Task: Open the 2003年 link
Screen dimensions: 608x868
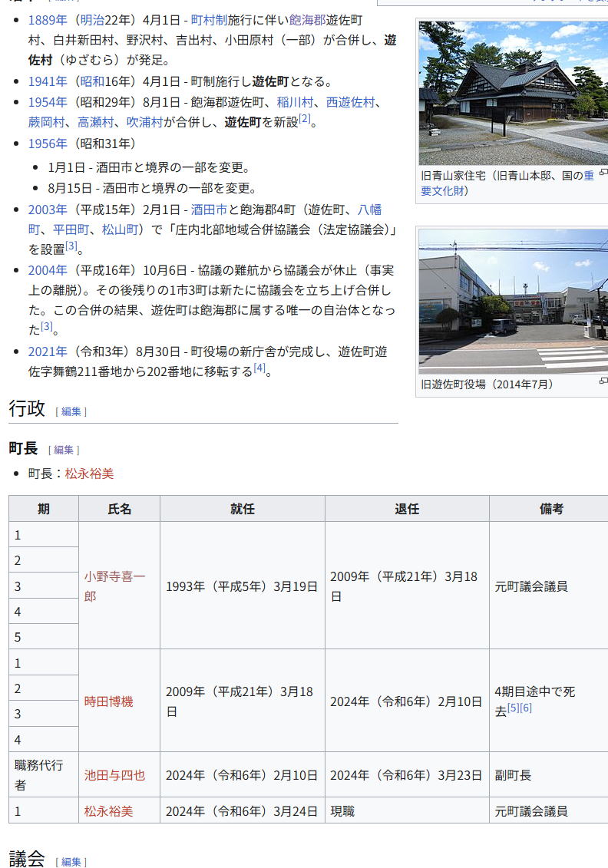Action: pos(48,210)
